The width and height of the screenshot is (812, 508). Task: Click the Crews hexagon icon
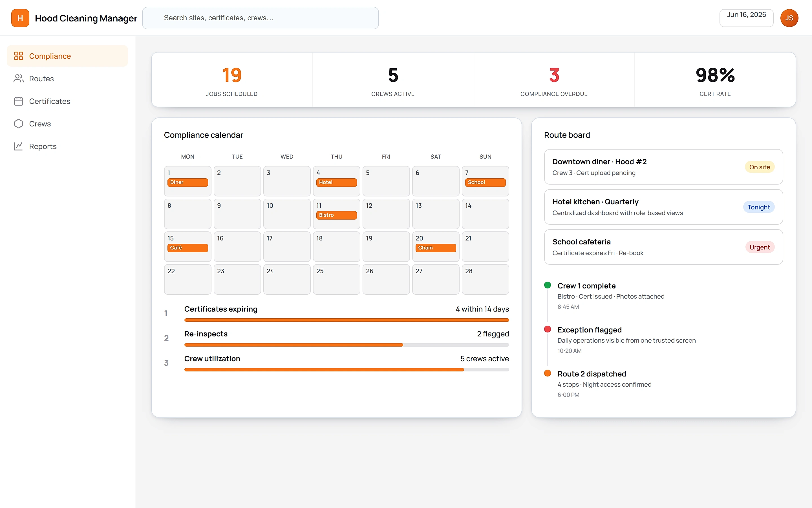click(18, 124)
